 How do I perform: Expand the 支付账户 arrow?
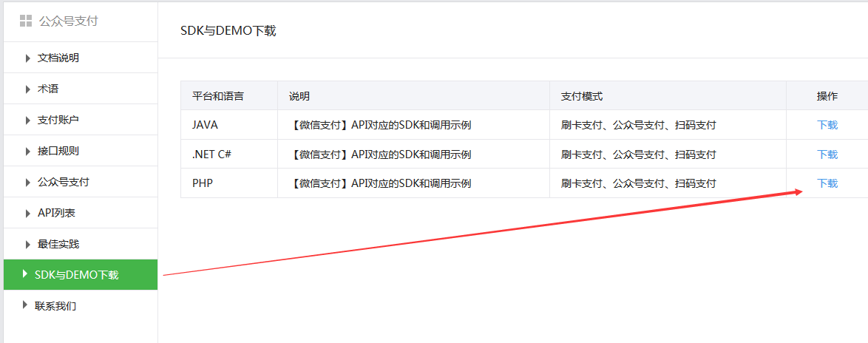click(x=27, y=120)
